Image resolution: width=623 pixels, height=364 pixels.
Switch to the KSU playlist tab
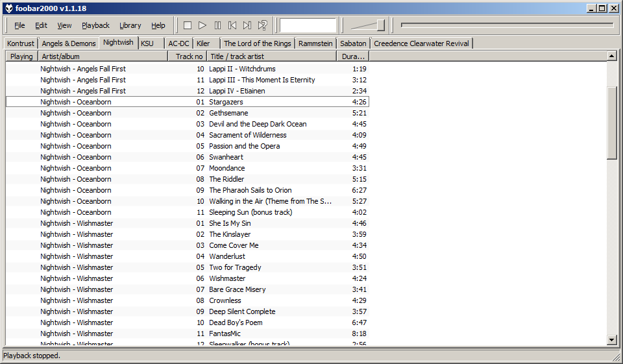(x=151, y=43)
